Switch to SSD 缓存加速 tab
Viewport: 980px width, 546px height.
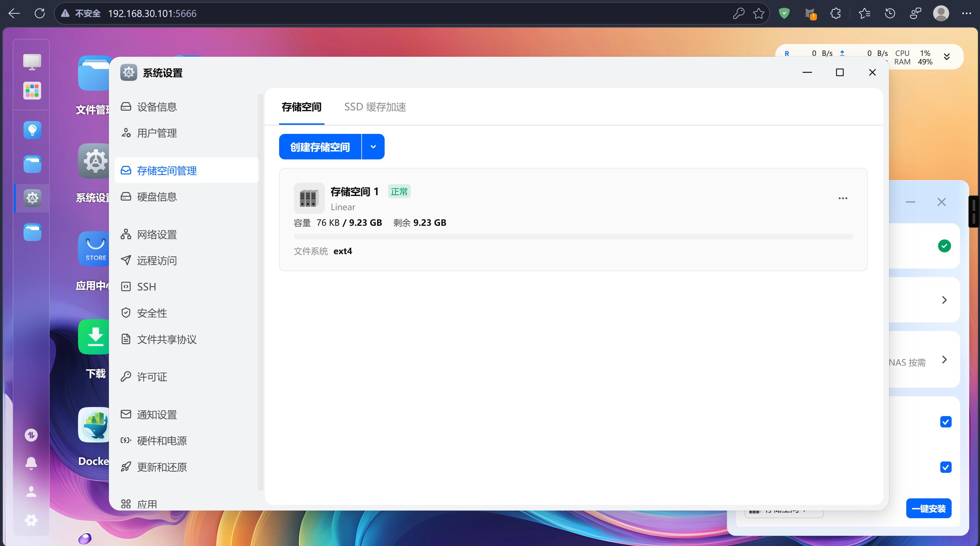tap(375, 107)
